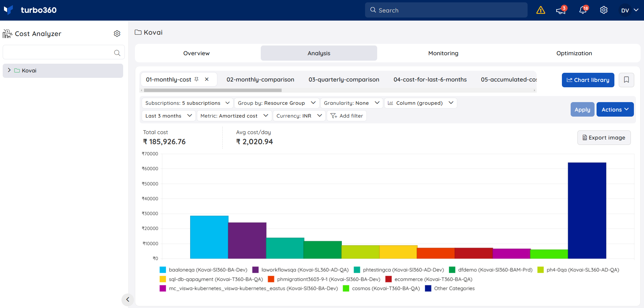Screen dimensions: 644x308
Task: Open 02-monthly-comparison view
Action: [260, 80]
